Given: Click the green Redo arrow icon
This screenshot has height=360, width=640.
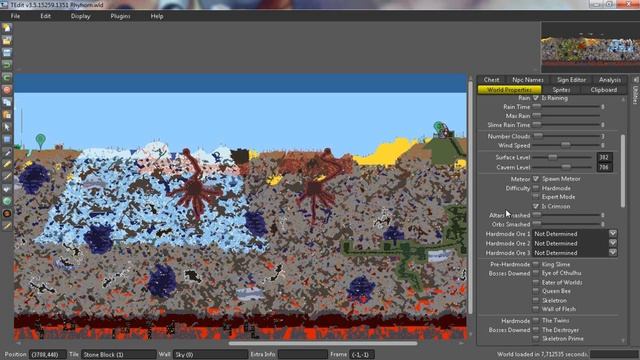Looking at the screenshot, I should pos(7,77).
